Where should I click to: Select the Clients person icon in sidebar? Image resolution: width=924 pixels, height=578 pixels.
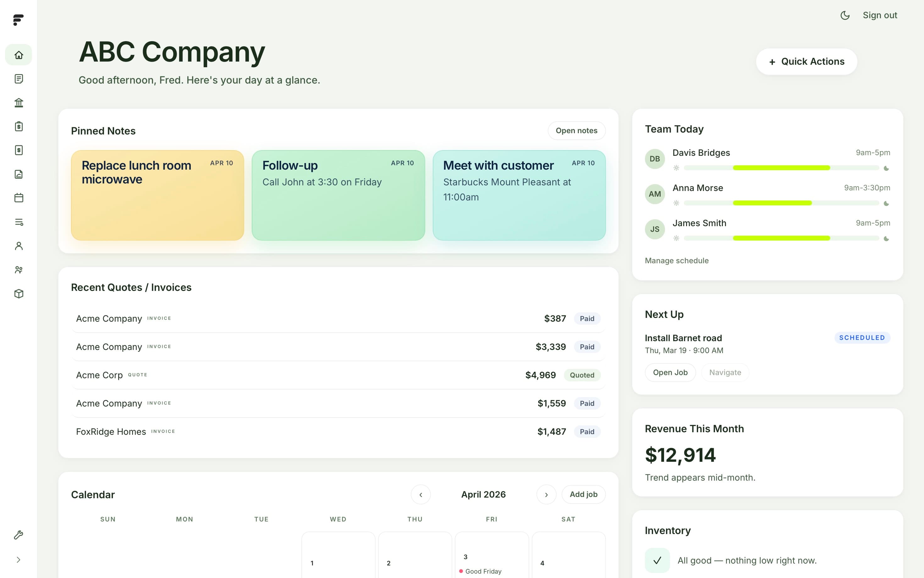coord(18,246)
